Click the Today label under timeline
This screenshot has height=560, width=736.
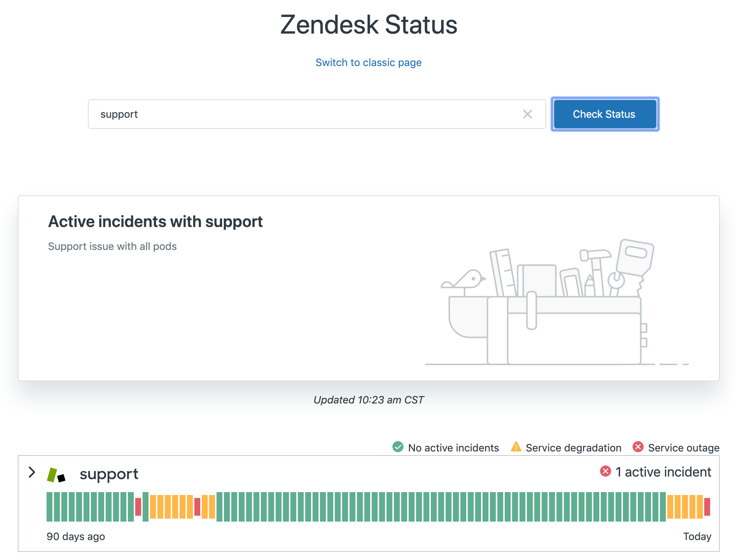point(697,536)
